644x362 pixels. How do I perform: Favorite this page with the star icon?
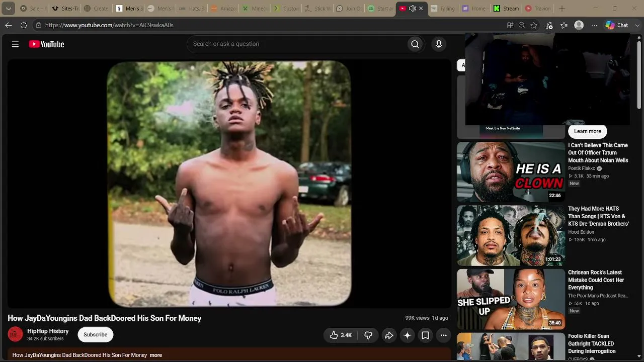click(534, 25)
